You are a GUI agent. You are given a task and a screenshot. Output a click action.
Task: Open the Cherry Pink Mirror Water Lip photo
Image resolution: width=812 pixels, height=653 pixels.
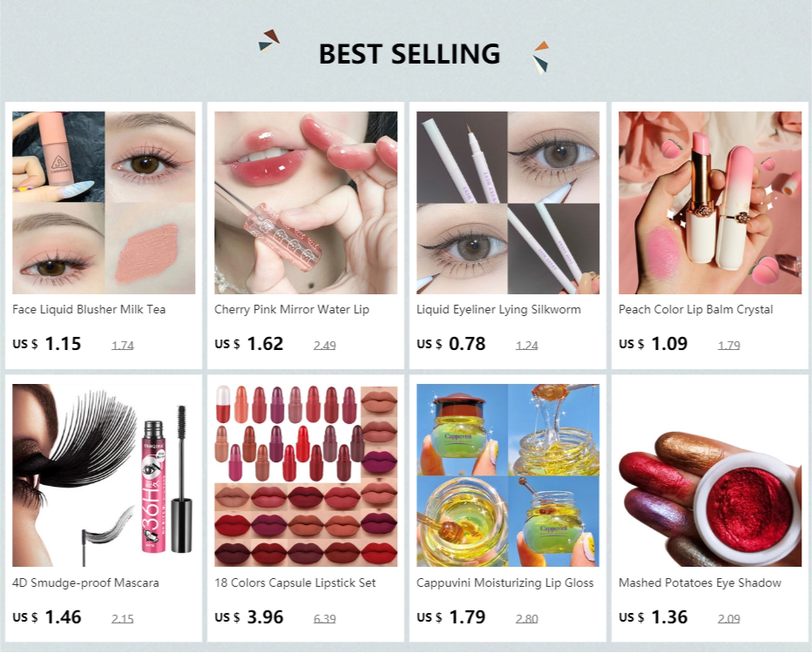306,203
